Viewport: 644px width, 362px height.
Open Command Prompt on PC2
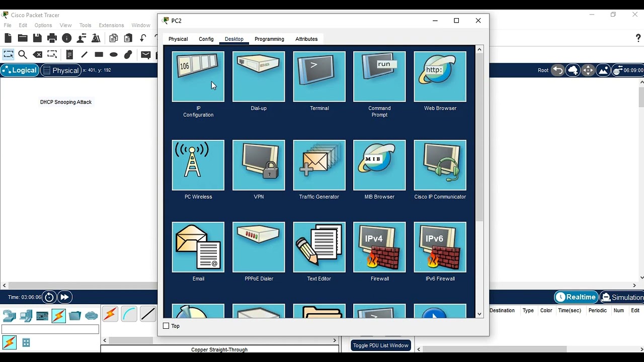point(379,76)
